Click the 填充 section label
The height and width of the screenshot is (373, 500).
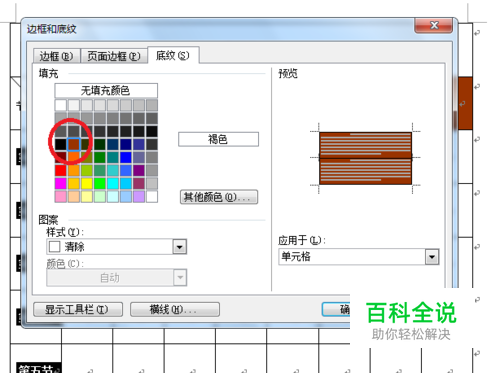[x=49, y=73]
